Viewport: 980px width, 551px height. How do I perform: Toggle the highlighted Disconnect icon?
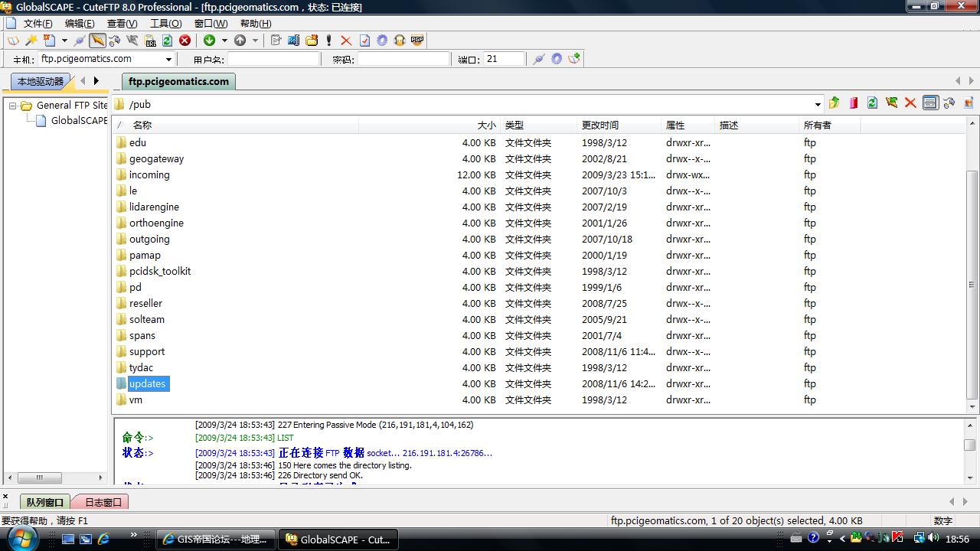point(97,41)
